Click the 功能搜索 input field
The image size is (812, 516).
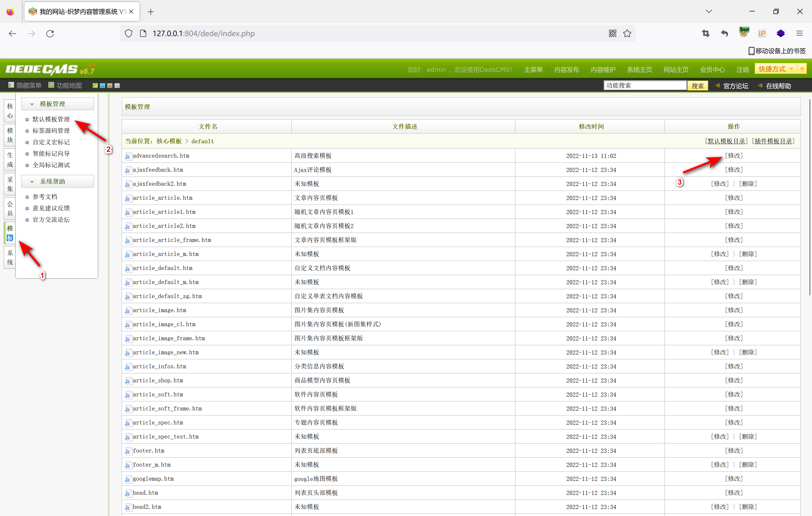click(644, 85)
